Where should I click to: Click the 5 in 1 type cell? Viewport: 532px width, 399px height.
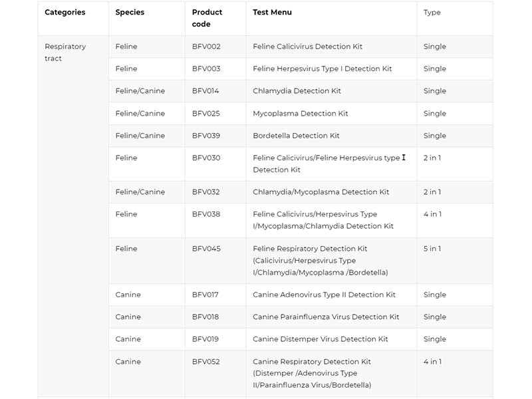click(x=432, y=249)
